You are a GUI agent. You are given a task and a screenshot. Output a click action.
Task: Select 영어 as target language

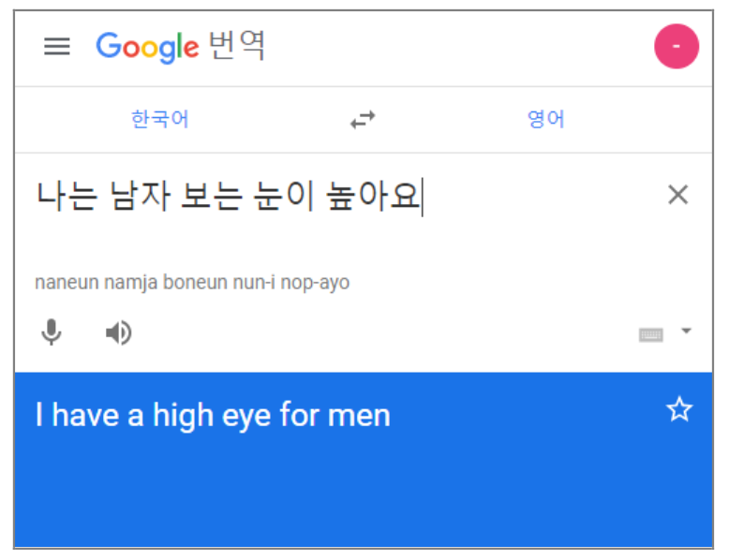click(x=546, y=119)
